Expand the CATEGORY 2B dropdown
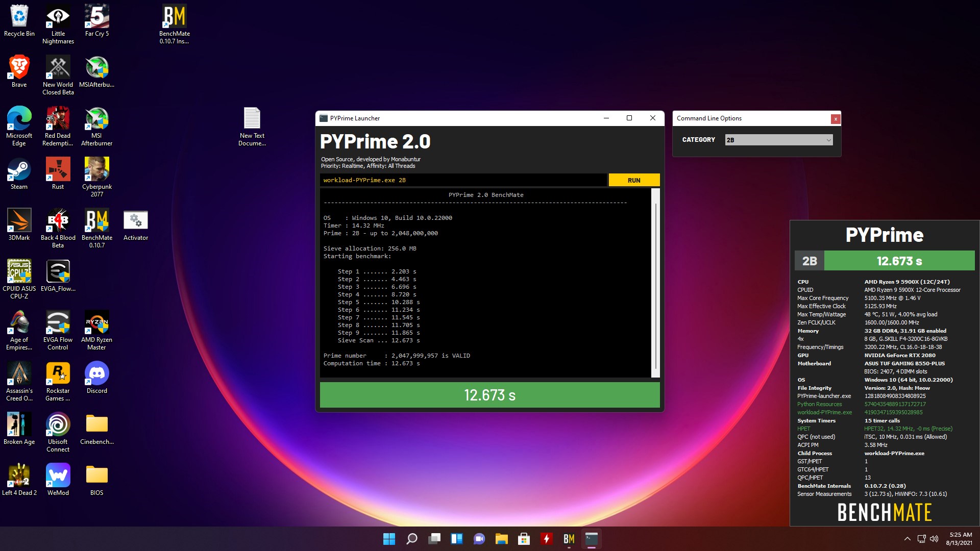Screen dimensions: 980x551 [779, 140]
